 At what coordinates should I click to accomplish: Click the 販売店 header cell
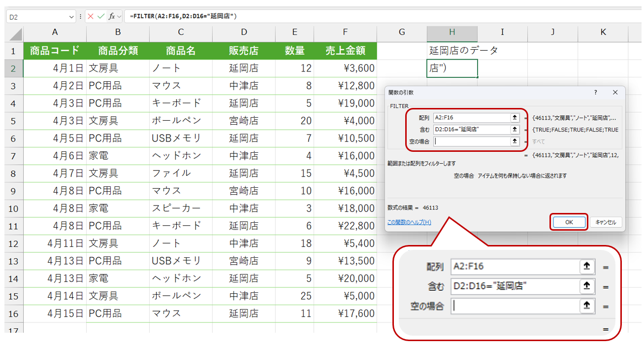tap(244, 50)
